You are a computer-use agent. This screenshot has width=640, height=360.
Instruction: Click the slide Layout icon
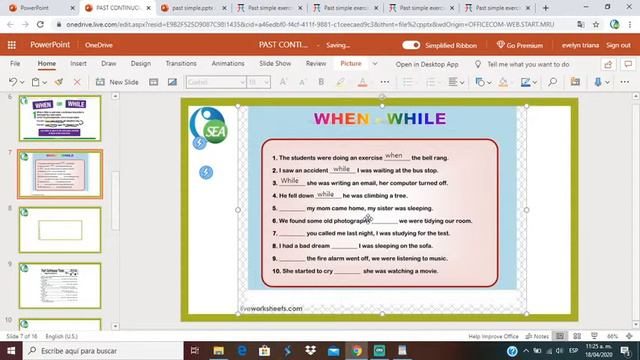[153, 82]
